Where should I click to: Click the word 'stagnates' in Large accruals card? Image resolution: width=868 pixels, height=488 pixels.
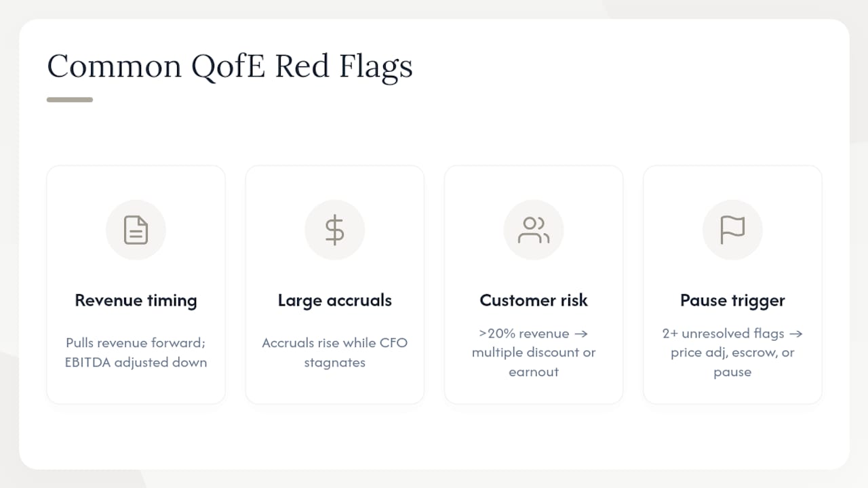(334, 363)
